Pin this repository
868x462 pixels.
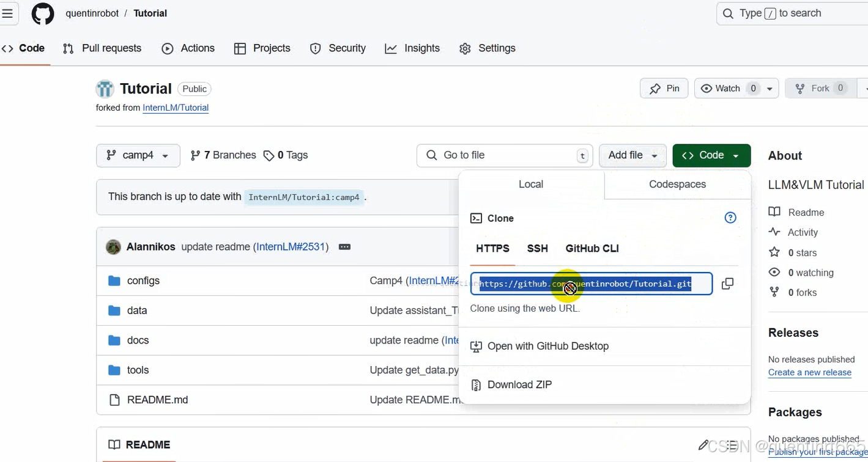click(664, 89)
